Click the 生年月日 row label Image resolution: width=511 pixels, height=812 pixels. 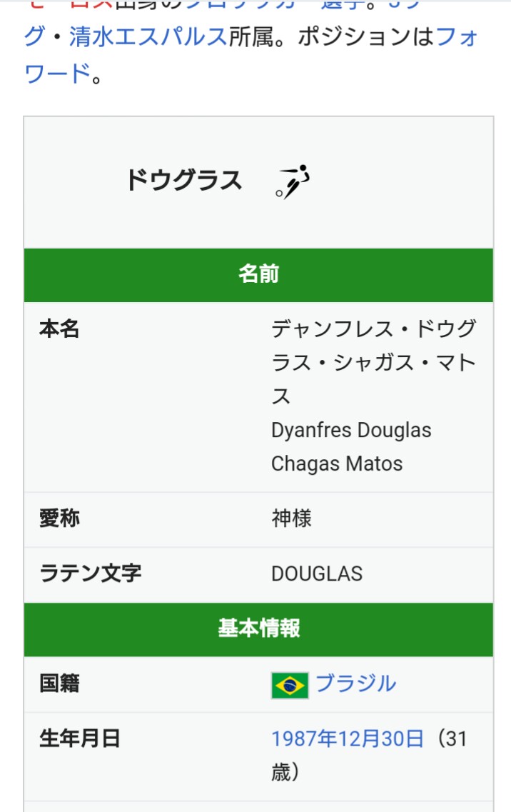[79, 738]
